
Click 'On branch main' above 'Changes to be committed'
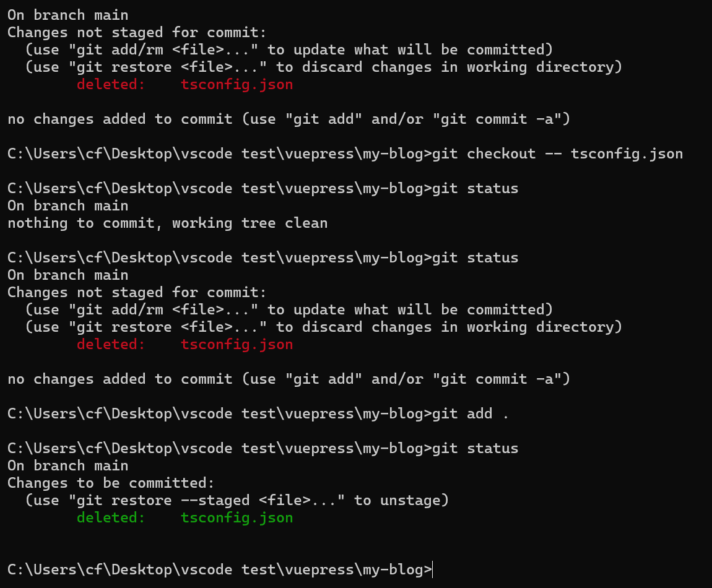[x=67, y=465]
